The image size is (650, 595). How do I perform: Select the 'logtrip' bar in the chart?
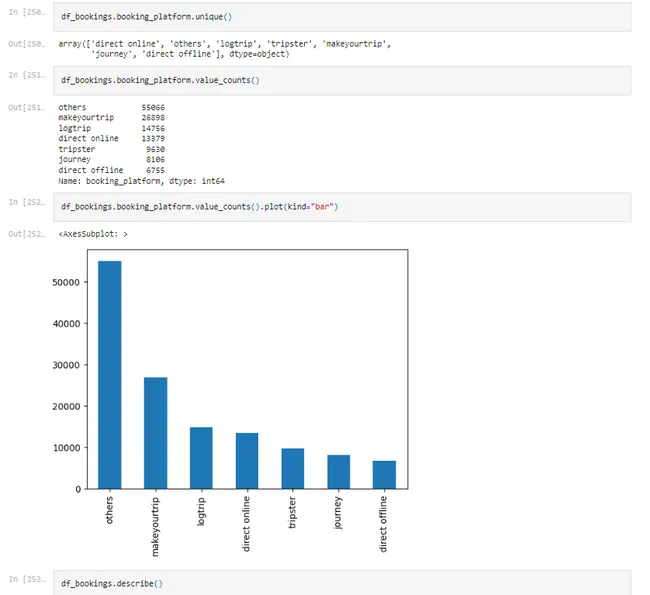[x=201, y=458]
